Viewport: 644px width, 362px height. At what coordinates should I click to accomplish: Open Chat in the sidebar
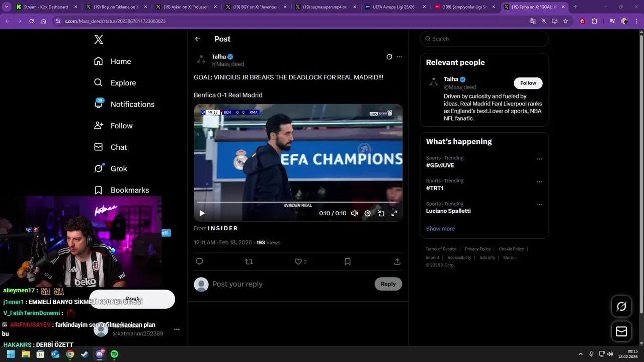point(110,147)
